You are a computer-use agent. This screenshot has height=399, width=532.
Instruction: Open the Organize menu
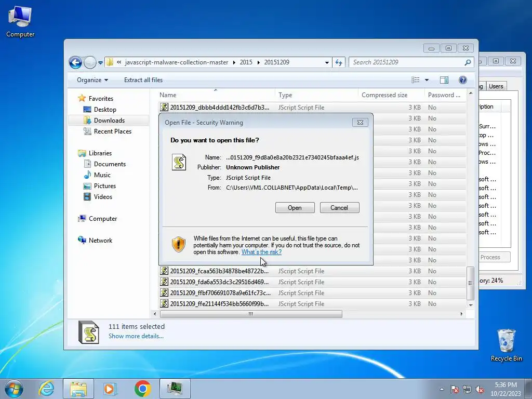pyautogui.click(x=92, y=80)
